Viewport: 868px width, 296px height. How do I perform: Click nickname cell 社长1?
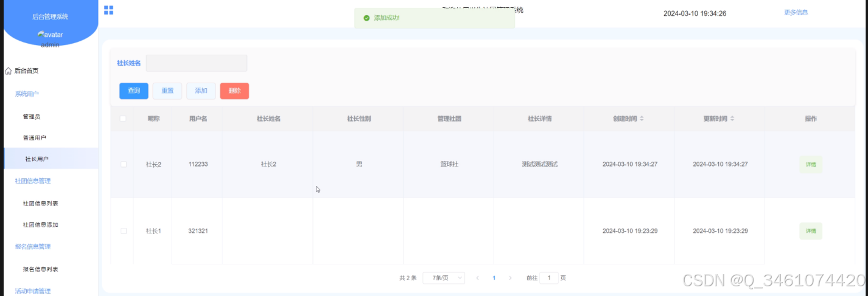pyautogui.click(x=153, y=231)
